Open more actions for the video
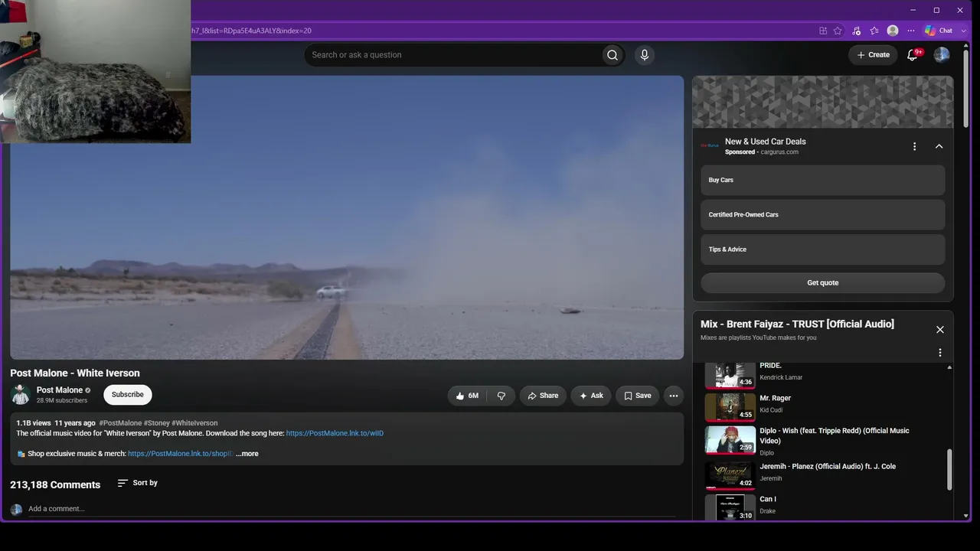The width and height of the screenshot is (980, 551). (674, 396)
